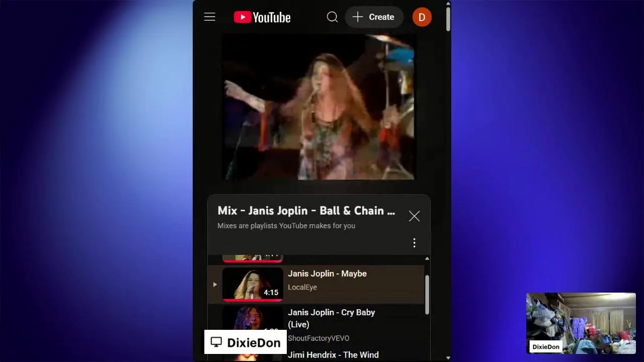Open the Mix playlist three-dot options menu

[414, 243]
